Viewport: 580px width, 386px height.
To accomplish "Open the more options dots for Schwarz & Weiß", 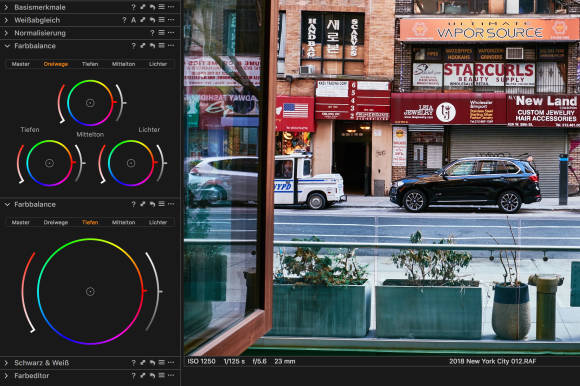I will (171, 363).
